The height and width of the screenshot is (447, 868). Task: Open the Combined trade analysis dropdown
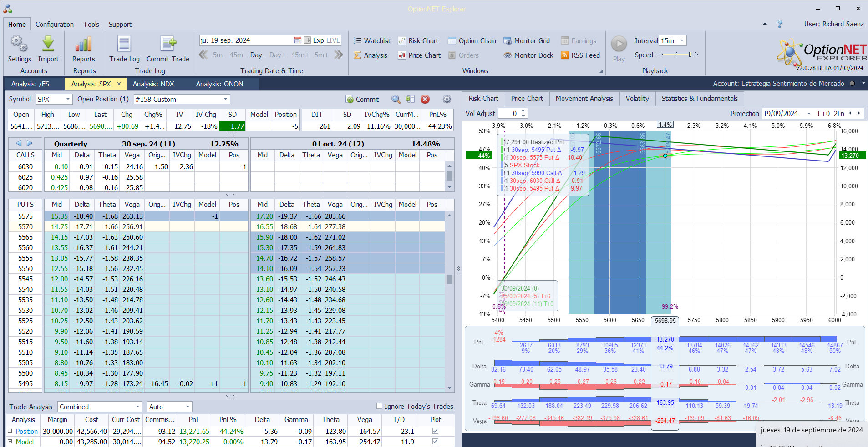[137, 407]
